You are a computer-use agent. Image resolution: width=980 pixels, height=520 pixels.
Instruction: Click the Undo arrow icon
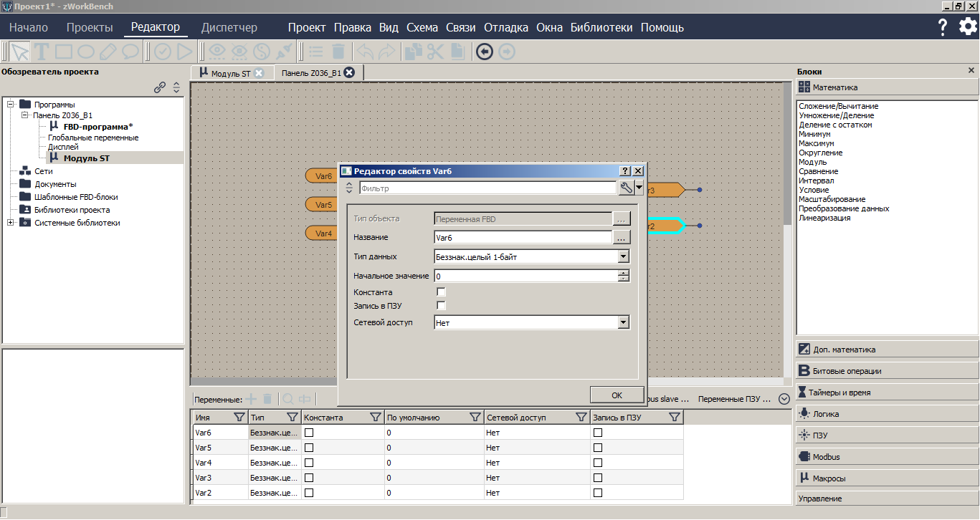[x=366, y=51]
